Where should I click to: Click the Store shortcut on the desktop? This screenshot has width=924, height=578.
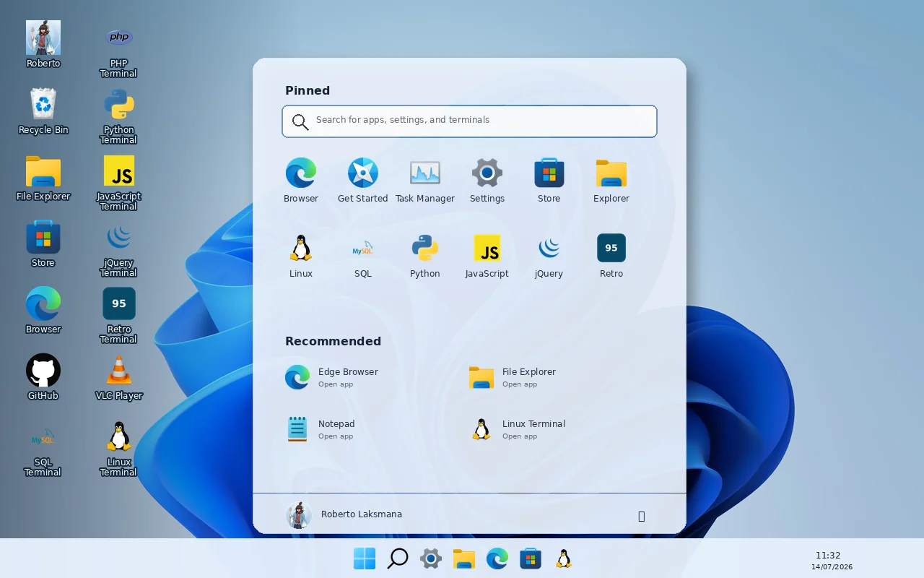(x=43, y=243)
